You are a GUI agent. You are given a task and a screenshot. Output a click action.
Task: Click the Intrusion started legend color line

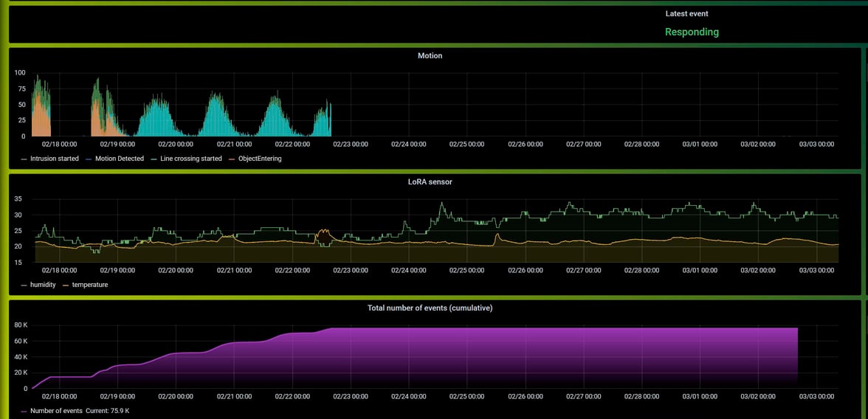[24, 159]
